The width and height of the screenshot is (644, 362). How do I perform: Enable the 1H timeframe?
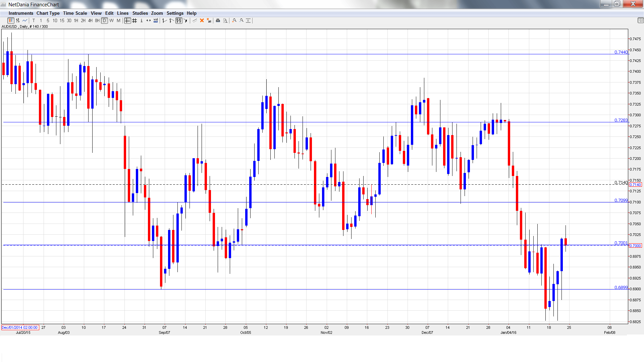[75, 20]
